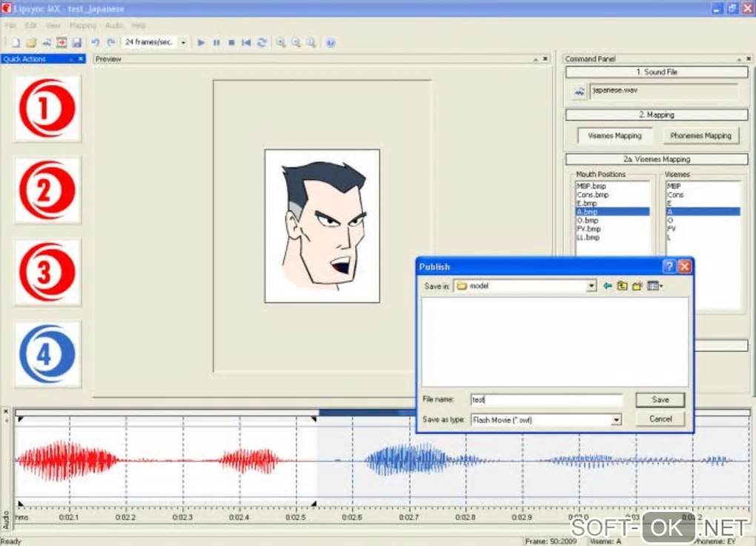The image size is (756, 546).
Task: Click the blue floppy disk Save icon
Action: click(x=77, y=43)
